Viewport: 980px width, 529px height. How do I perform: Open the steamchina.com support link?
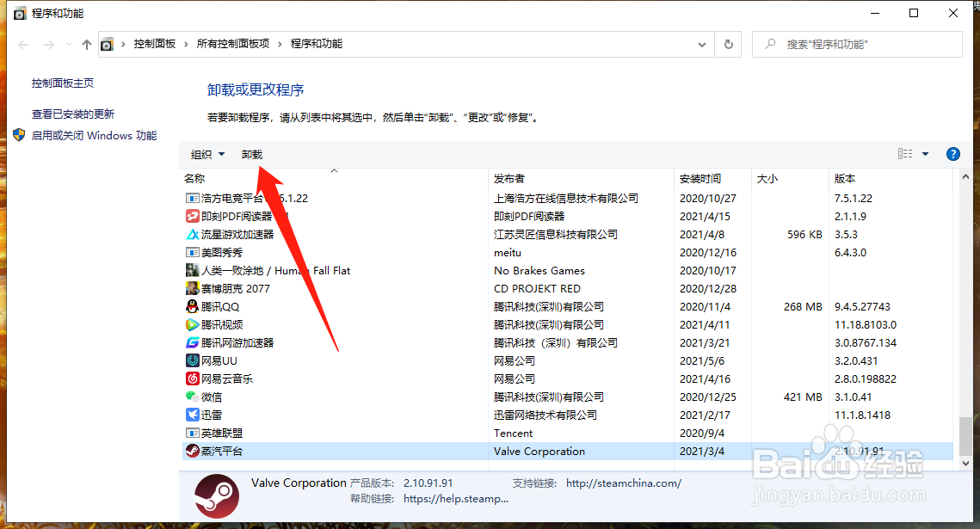[623, 483]
